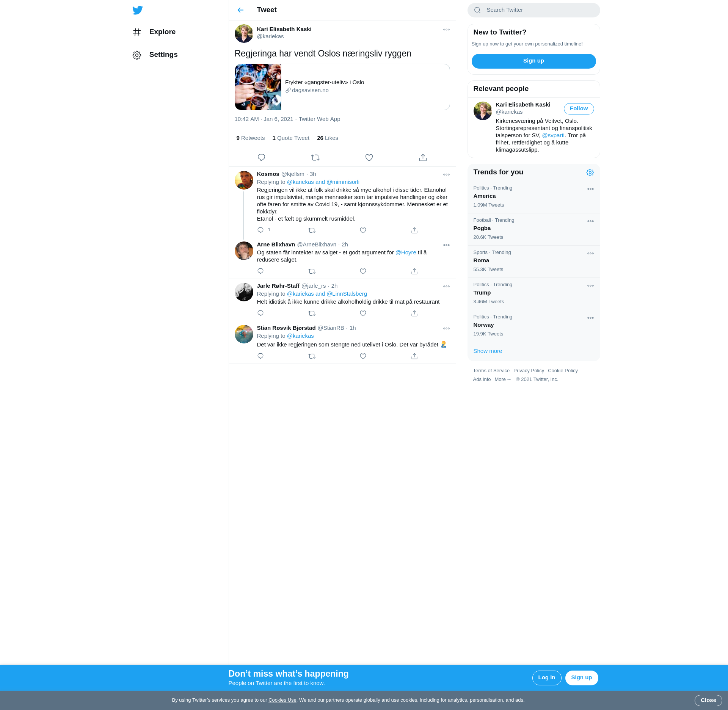Open trends settings gear icon

[x=590, y=172]
